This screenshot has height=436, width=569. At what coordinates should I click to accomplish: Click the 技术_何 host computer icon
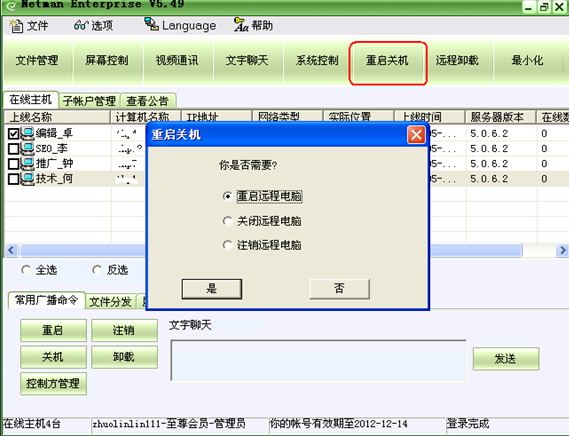(27, 179)
